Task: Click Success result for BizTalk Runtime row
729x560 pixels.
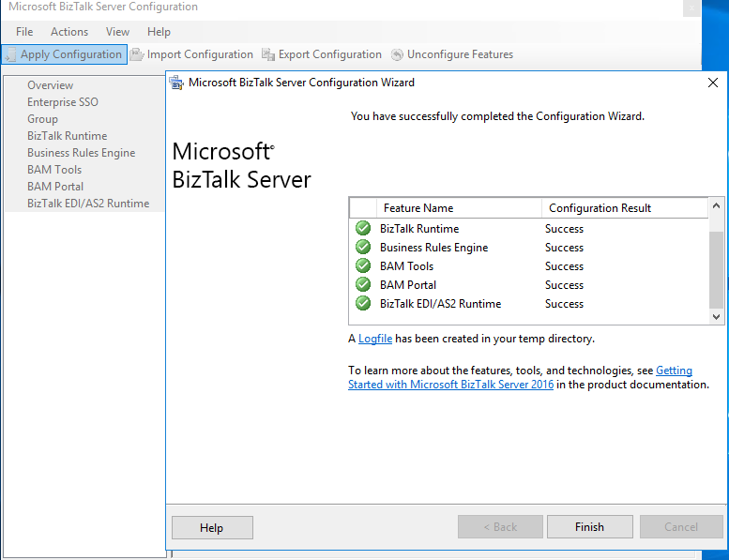Action: pyautogui.click(x=565, y=229)
